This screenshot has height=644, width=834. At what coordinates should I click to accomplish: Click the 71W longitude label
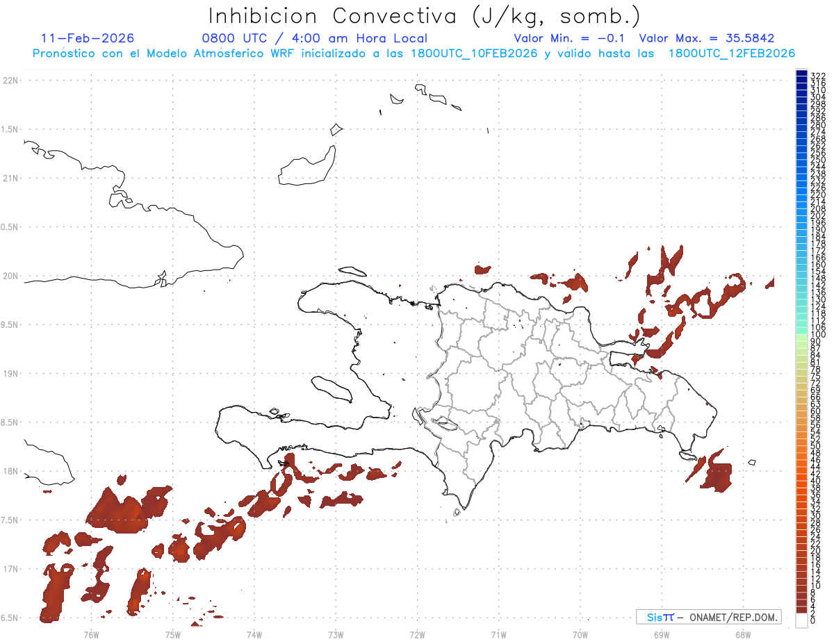tap(498, 634)
